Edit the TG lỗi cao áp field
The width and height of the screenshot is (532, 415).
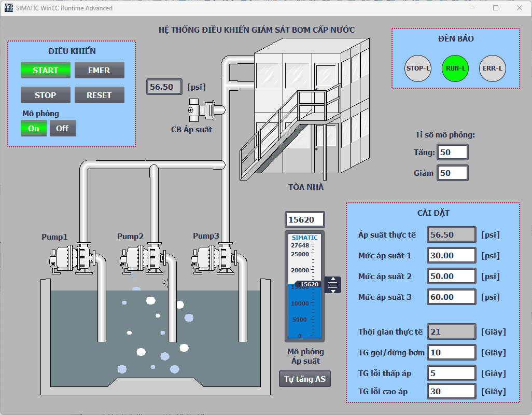[x=452, y=391]
